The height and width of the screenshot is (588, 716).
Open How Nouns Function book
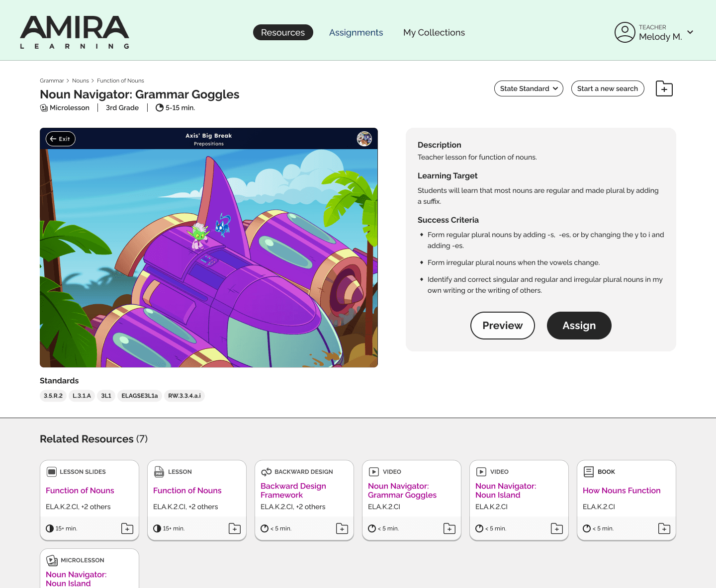(x=622, y=491)
